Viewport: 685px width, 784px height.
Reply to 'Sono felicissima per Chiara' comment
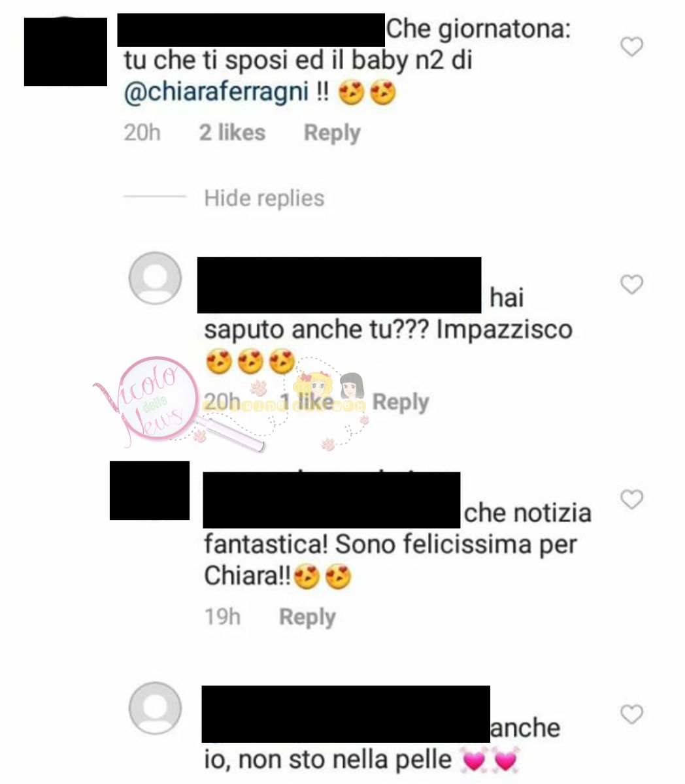(307, 617)
